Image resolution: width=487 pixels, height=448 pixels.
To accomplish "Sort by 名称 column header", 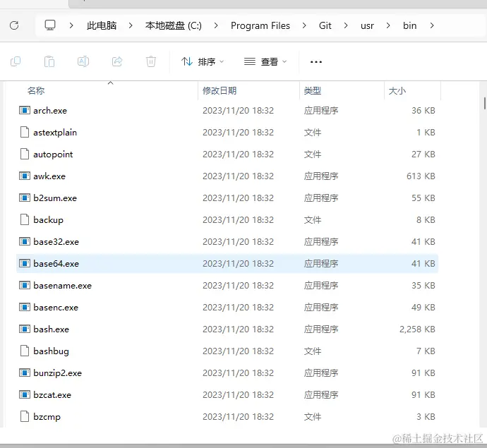I will point(36,90).
